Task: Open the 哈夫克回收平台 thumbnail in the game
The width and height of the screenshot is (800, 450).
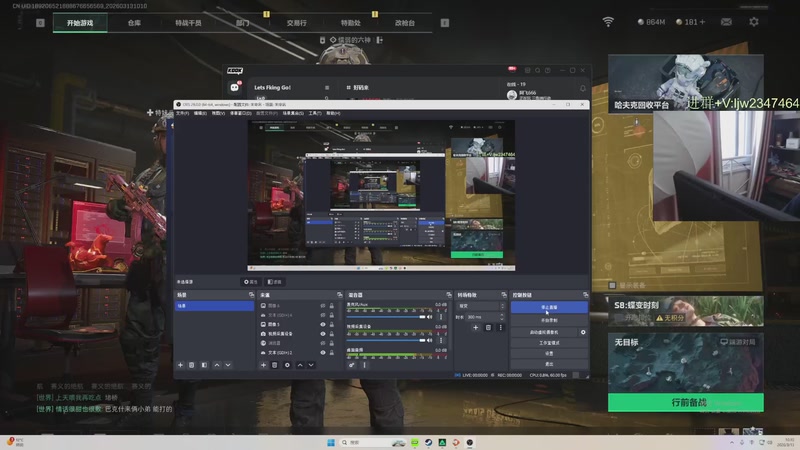Action: pos(686,83)
